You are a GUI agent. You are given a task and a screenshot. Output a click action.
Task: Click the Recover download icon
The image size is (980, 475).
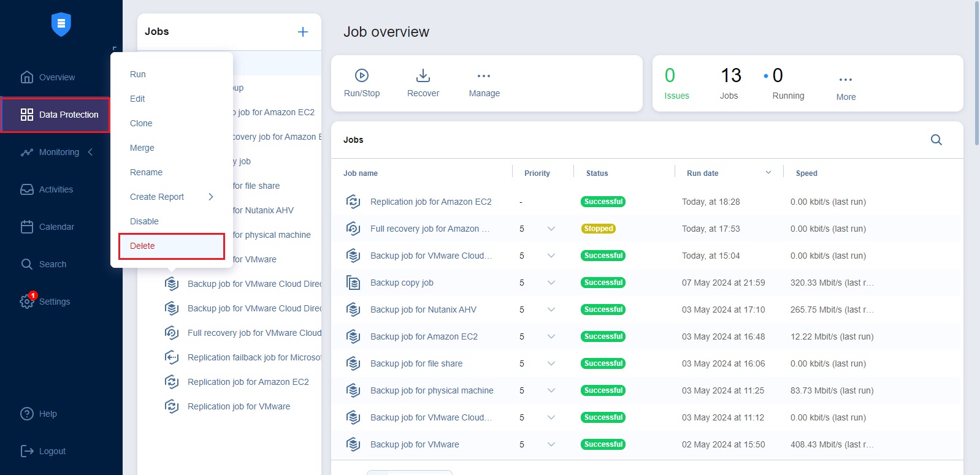pos(423,75)
